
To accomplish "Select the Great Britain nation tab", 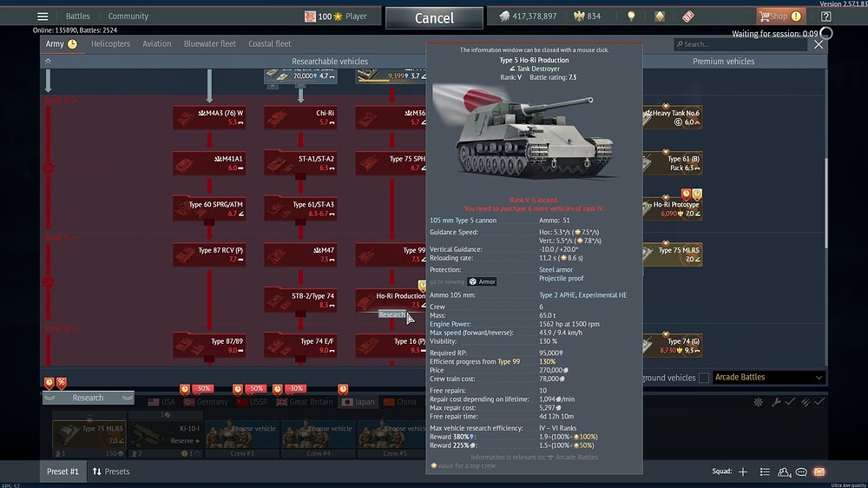I will (305, 402).
